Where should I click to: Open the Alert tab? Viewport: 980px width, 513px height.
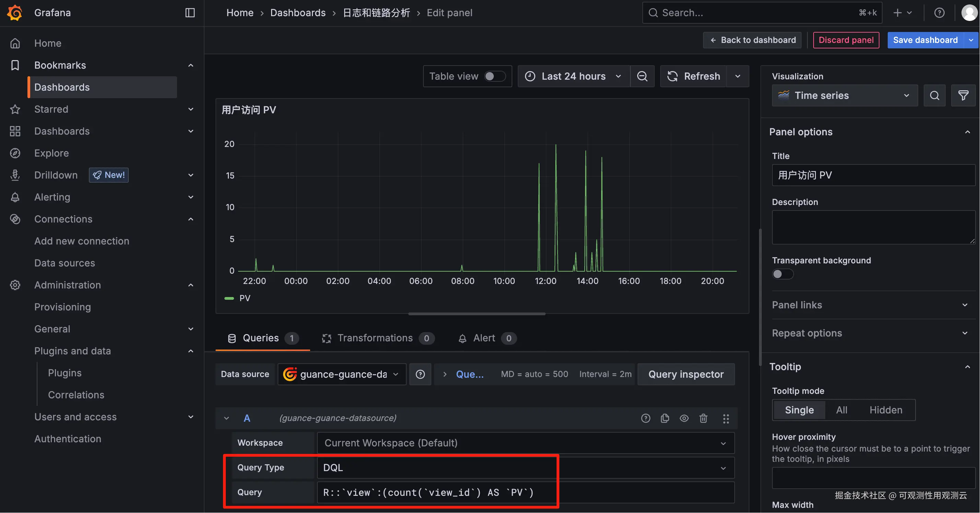pyautogui.click(x=483, y=338)
